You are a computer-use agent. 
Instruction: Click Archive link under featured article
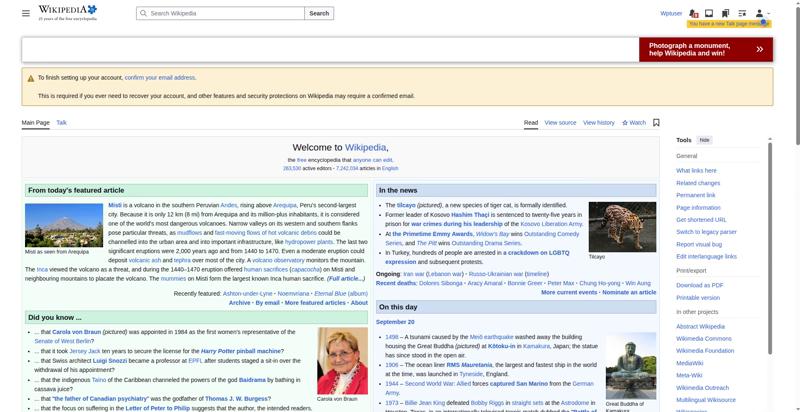coord(239,303)
